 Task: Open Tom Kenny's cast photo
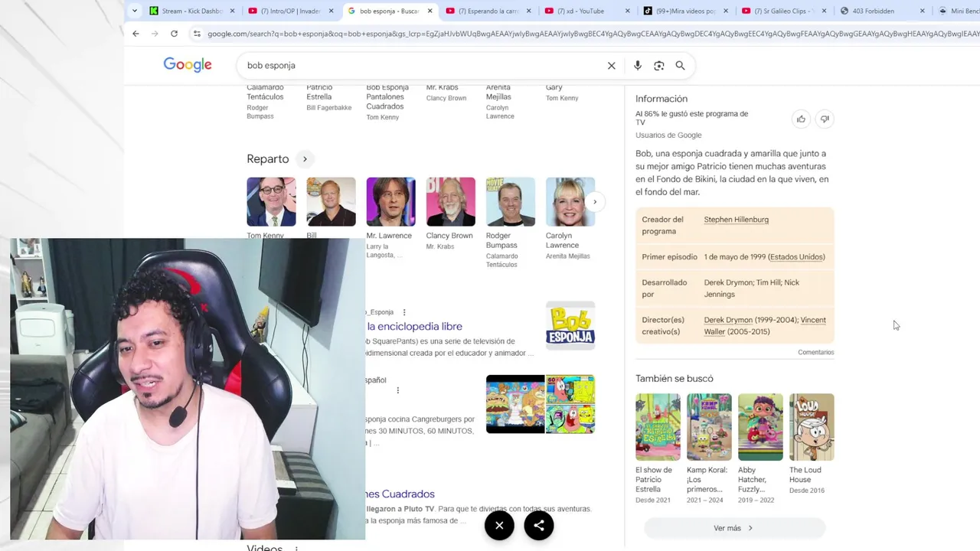271,202
